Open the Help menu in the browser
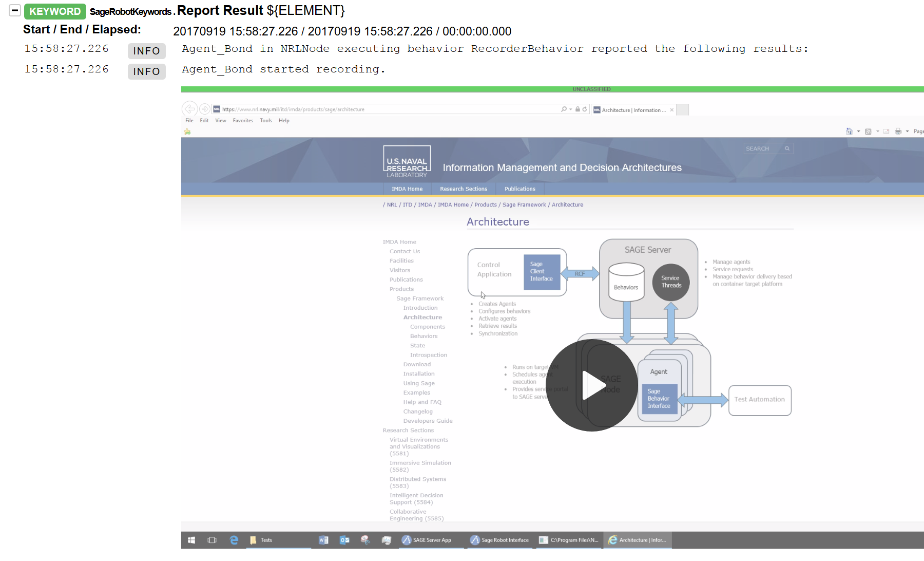The image size is (924, 561). (284, 121)
